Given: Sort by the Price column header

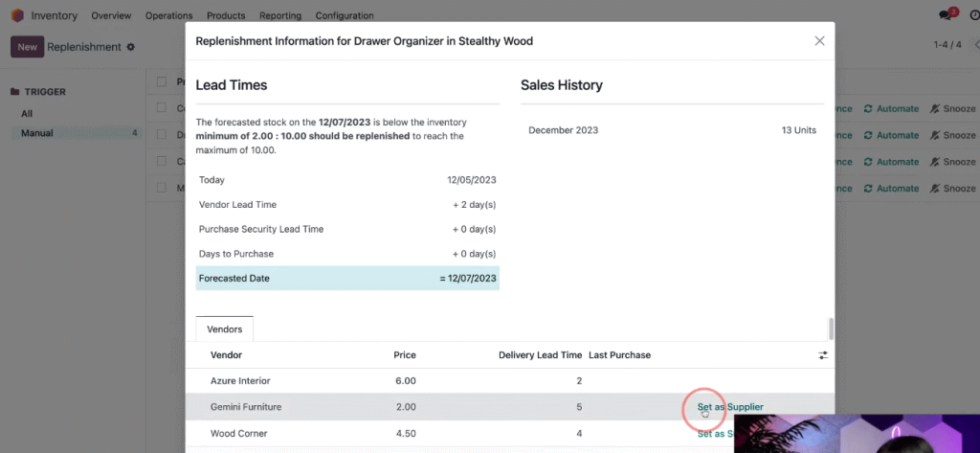Looking at the screenshot, I should click(x=405, y=355).
